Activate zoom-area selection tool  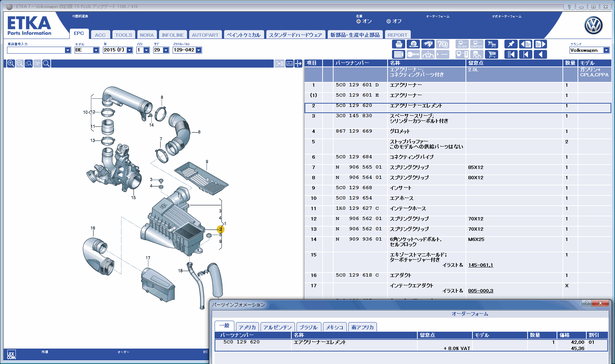pos(29,64)
